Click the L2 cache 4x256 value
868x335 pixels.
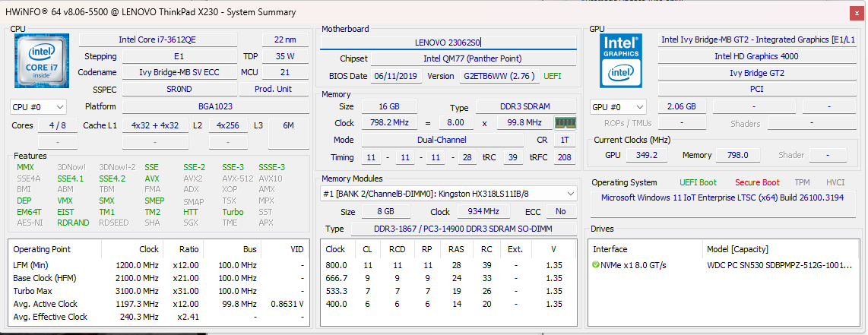click(x=228, y=125)
